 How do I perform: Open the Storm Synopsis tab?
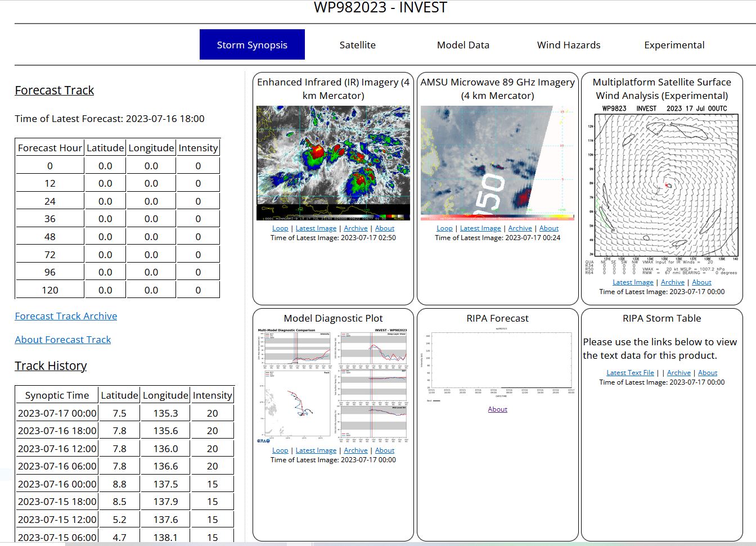click(252, 44)
